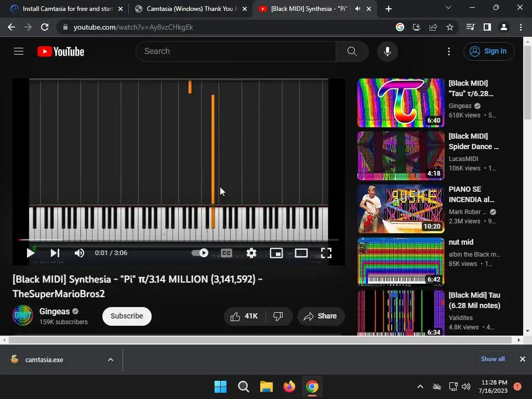This screenshot has width=532, height=399.
Task: Focus the YouTube search box
Action: (x=236, y=51)
